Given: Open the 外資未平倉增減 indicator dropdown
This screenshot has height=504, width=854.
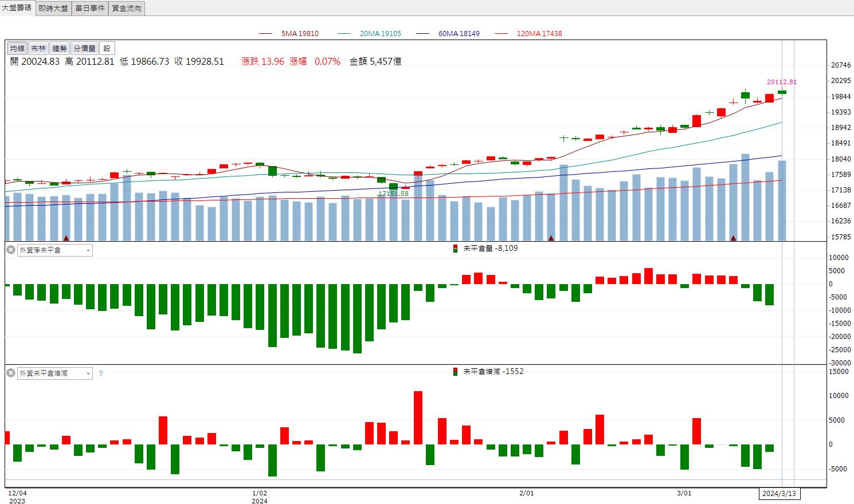Looking at the screenshot, I should (55, 373).
